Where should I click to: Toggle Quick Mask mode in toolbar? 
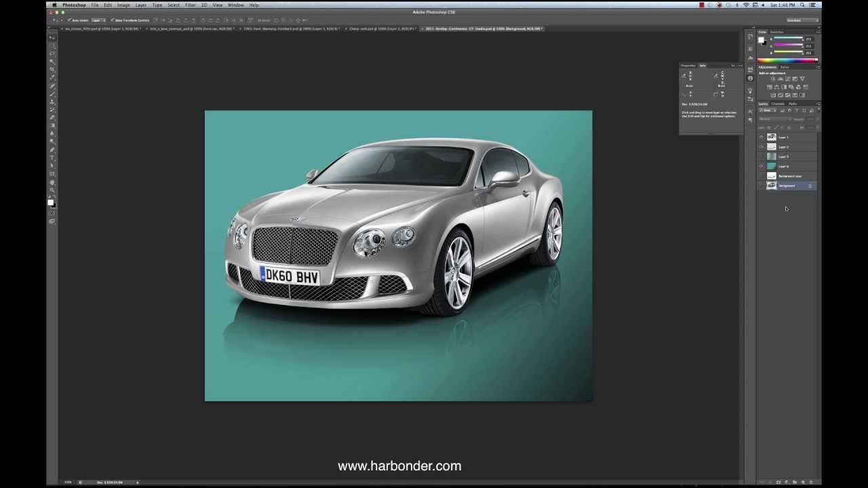pyautogui.click(x=52, y=213)
